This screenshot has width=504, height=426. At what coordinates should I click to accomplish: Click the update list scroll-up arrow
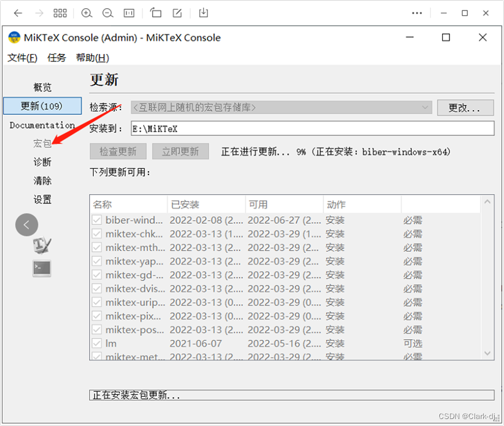[x=487, y=202]
